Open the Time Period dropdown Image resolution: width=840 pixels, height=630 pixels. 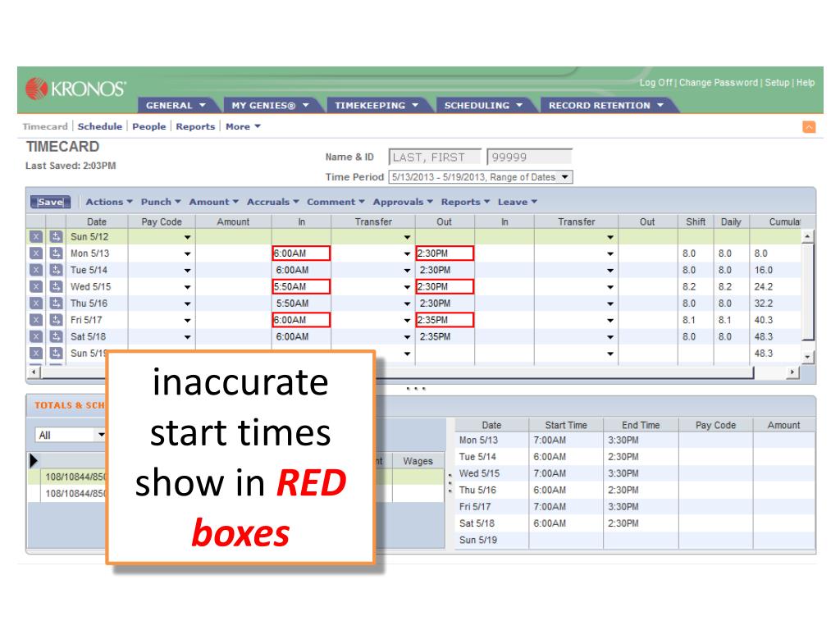pos(564,177)
